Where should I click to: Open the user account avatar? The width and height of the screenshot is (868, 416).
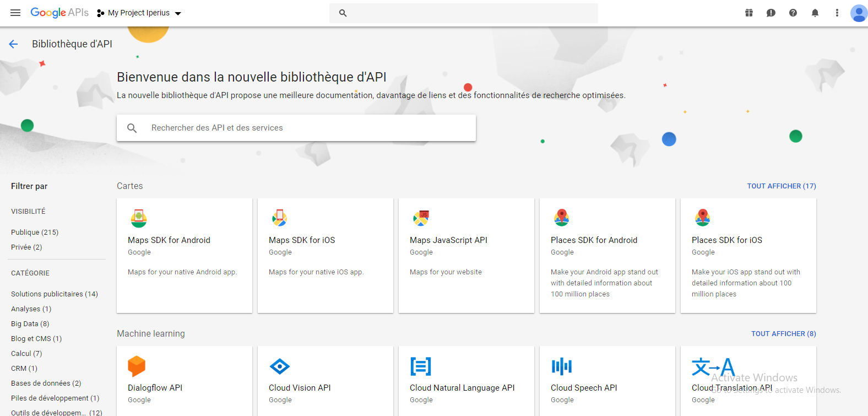[859, 13]
